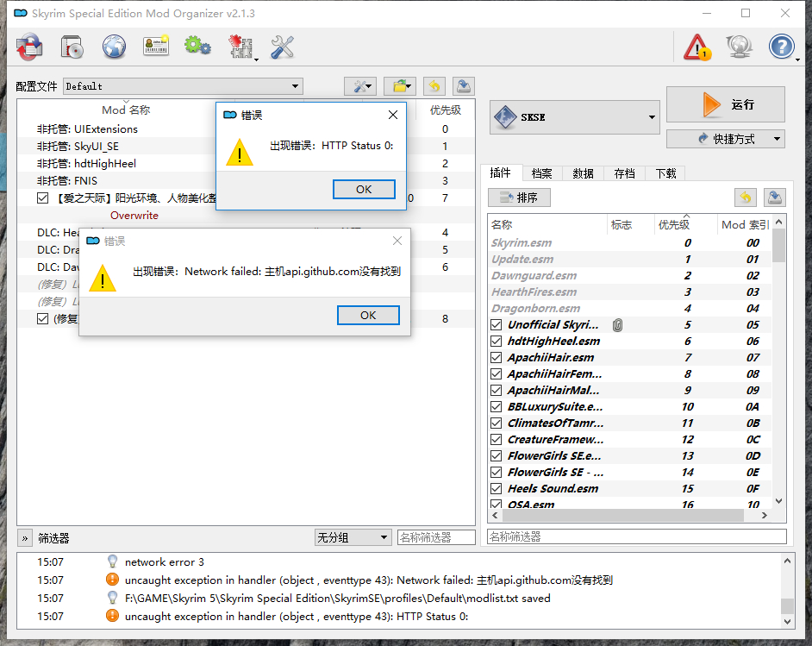Image resolution: width=812 pixels, height=646 pixels.
Task: Restore mod list backup arrow icon
Action: (434, 86)
